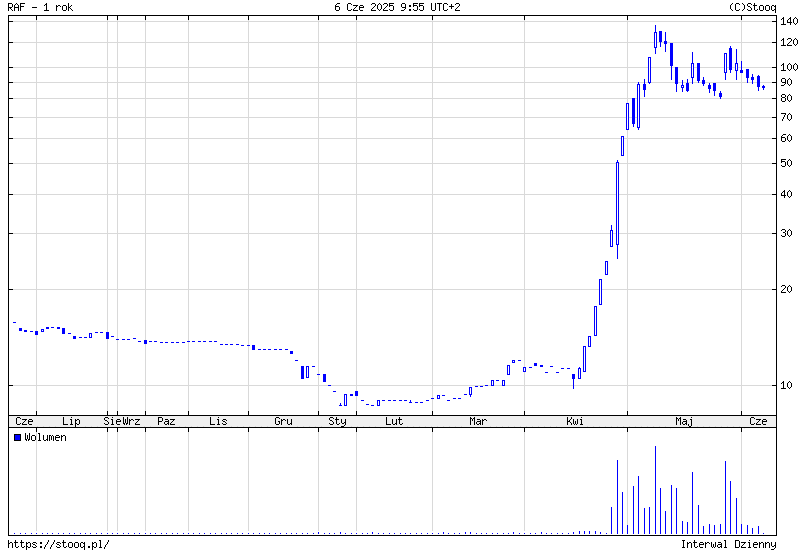Click the 'Sie' month label

pyautogui.click(x=112, y=421)
